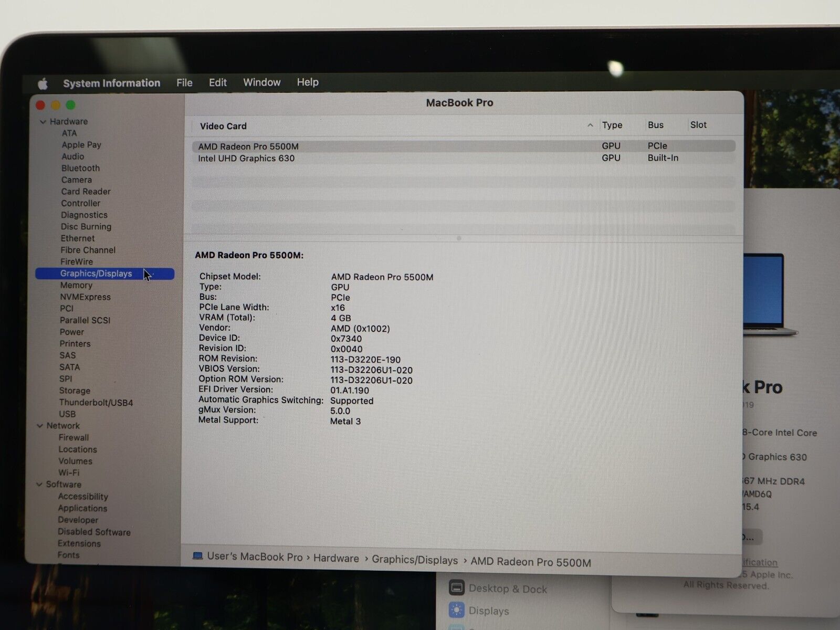Viewport: 840px width, 630px height.
Task: Select Graphics/Displays in the sidebar
Action: click(x=104, y=274)
